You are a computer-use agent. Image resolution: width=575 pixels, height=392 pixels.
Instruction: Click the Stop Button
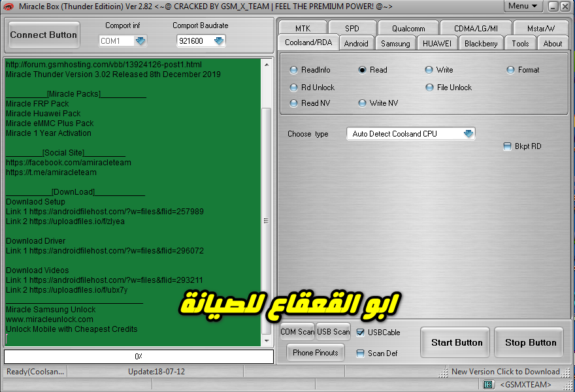(x=529, y=342)
